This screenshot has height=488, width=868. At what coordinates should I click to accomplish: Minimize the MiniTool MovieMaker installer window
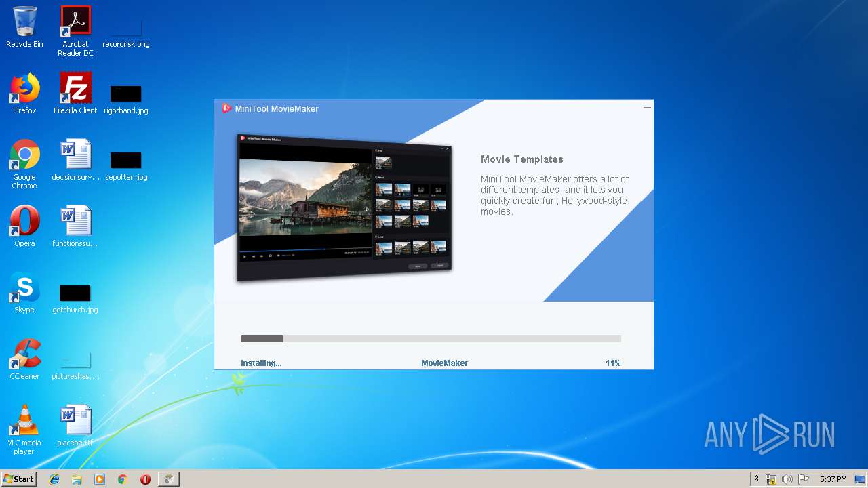pos(647,108)
